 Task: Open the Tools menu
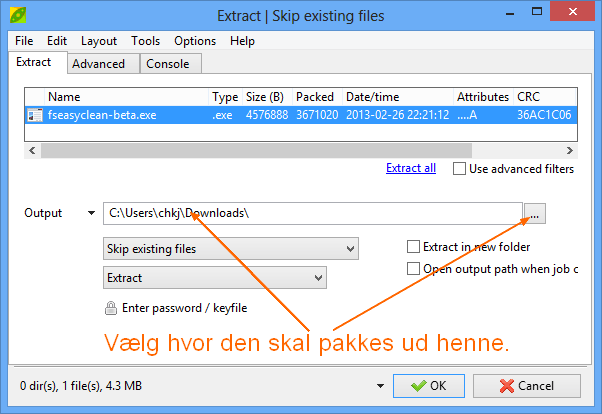[x=145, y=41]
